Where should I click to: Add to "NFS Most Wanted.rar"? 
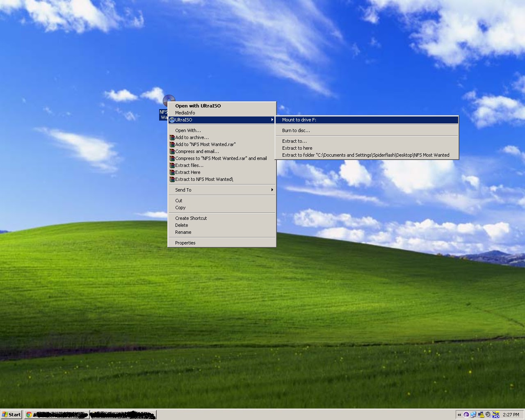pos(222,144)
